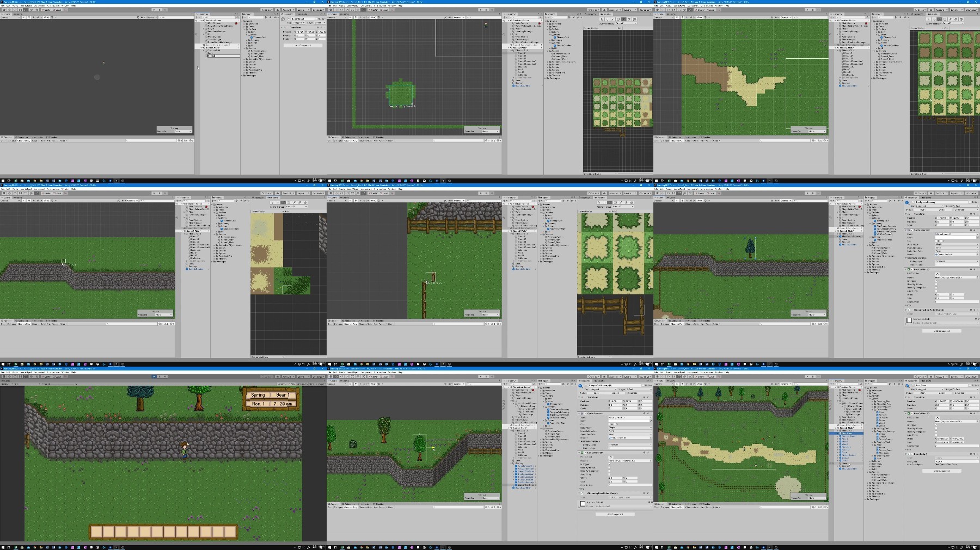The image size is (980, 550).
Task: Open cloud services icon in empty-scene window
Action: (x=278, y=10)
